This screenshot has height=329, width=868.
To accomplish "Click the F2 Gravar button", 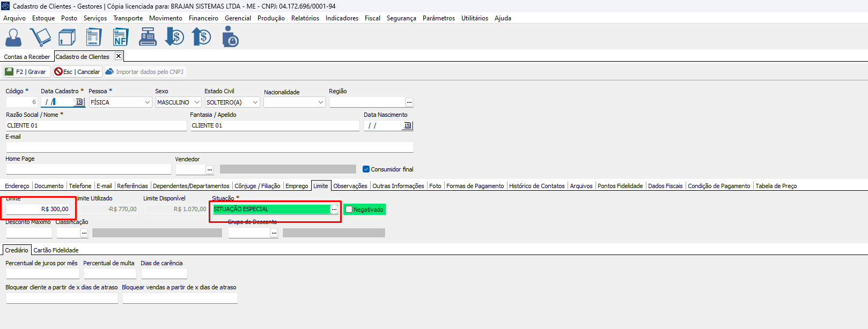I will (26, 72).
